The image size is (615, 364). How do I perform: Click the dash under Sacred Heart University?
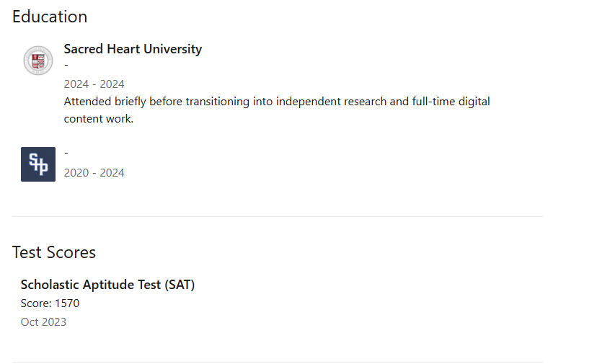pyautogui.click(x=66, y=65)
